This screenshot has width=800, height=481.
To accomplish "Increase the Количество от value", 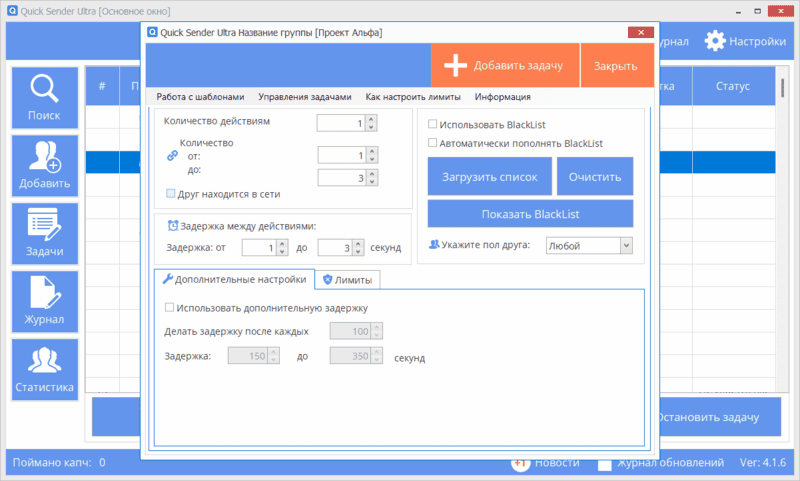I will pos(372,151).
